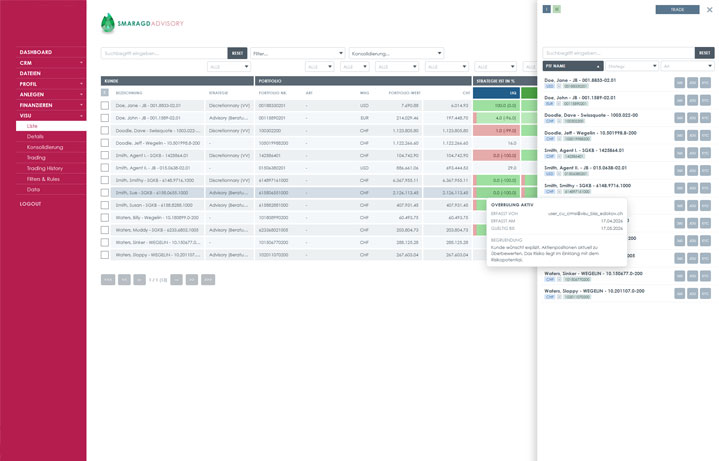Go to last page in table pagination
The width and height of the screenshot is (719, 461).
[208, 280]
